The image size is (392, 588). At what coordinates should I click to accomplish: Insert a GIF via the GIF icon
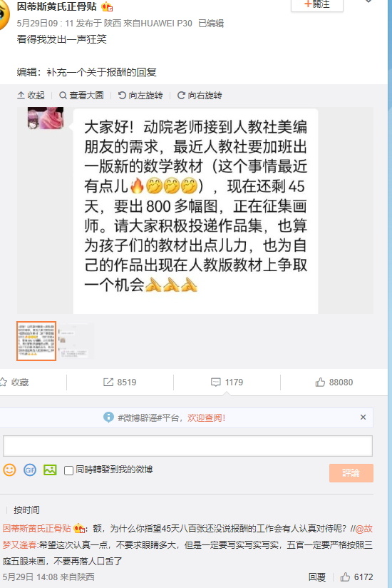(x=30, y=470)
